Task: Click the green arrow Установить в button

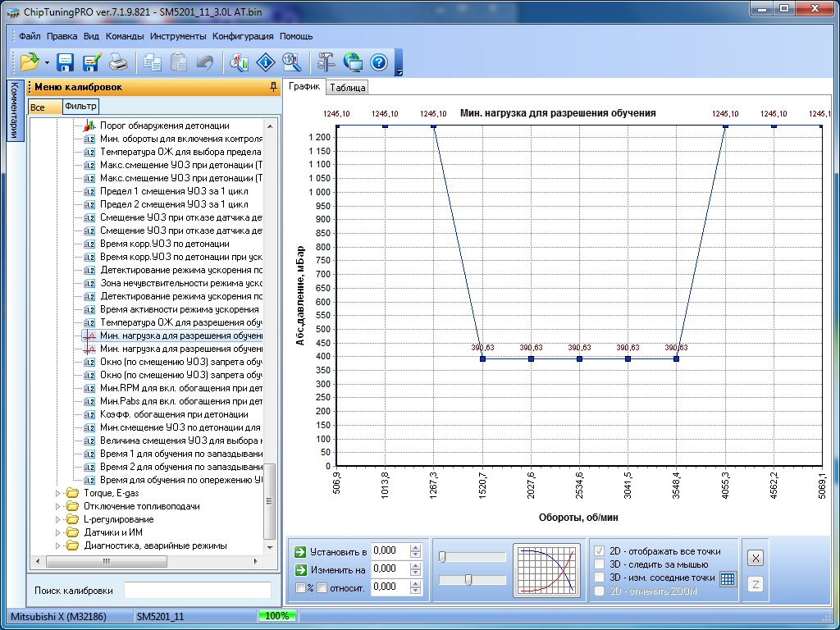Action: (300, 551)
